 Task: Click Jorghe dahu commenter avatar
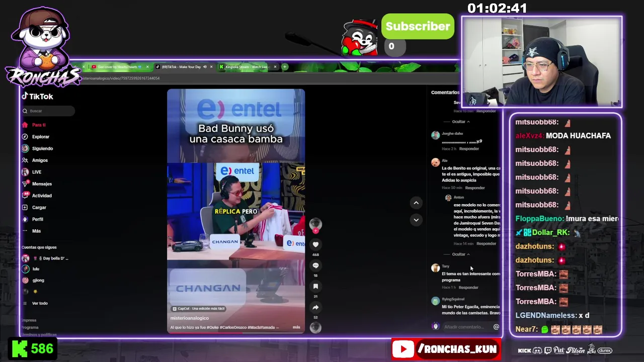tap(435, 135)
